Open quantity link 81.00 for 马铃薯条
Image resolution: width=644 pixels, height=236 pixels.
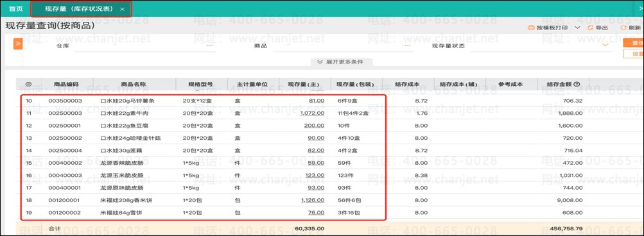coord(317,101)
